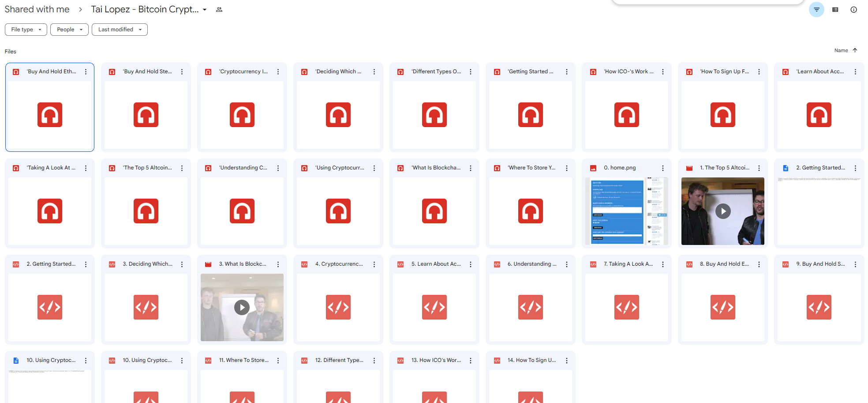Click audio icon of 'Taking A Look At ... file
This screenshot has width=868, height=403.
[x=16, y=168]
